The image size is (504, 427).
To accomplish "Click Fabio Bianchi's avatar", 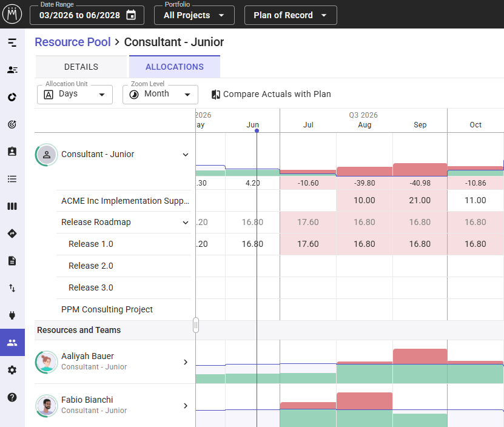I will point(47,406).
